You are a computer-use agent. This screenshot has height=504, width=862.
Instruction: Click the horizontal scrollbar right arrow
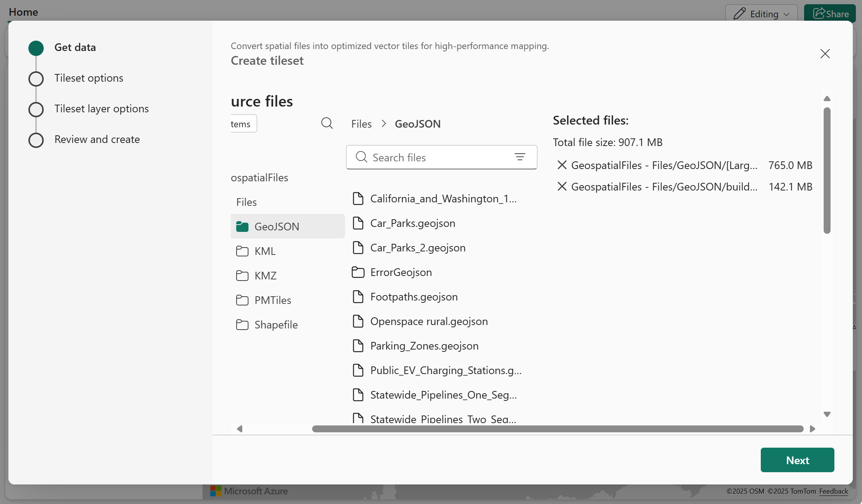coord(812,428)
